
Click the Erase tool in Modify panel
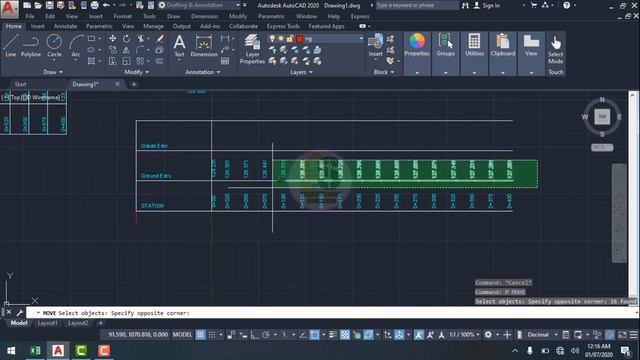[x=160, y=38]
